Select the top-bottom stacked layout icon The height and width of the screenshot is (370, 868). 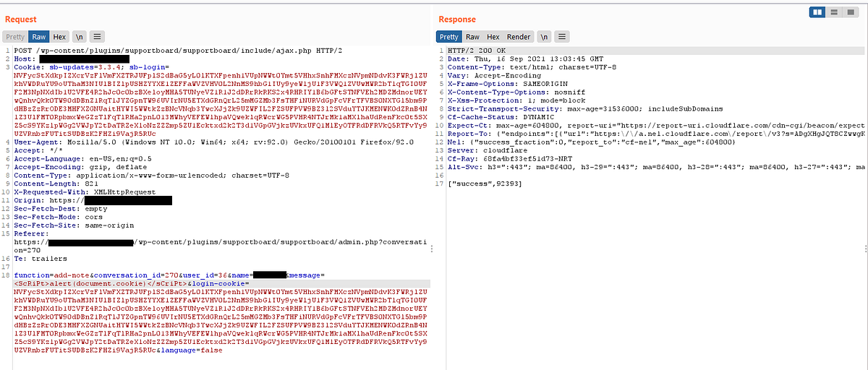[x=834, y=12]
